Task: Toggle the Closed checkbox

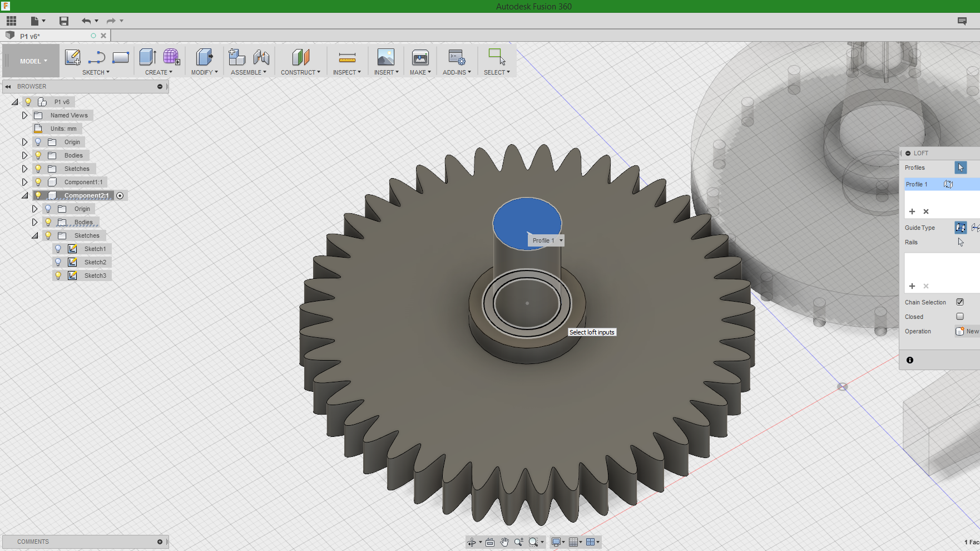Action: click(960, 317)
